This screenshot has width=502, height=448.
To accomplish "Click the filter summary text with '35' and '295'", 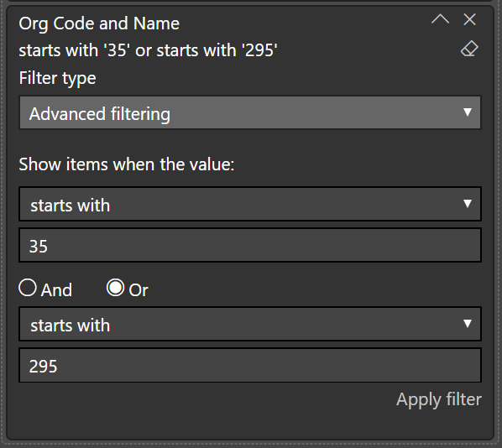I will click(148, 50).
